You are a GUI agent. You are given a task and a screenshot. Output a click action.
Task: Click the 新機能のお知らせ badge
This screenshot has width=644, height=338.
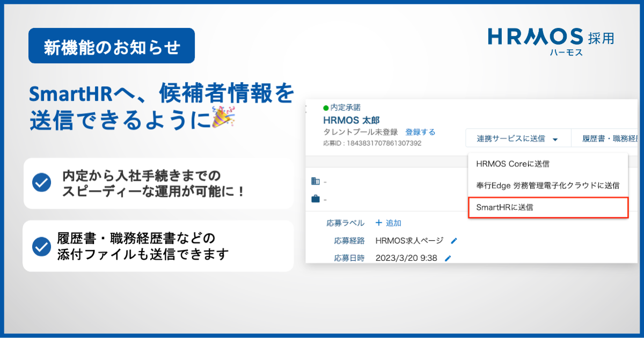coord(112,46)
